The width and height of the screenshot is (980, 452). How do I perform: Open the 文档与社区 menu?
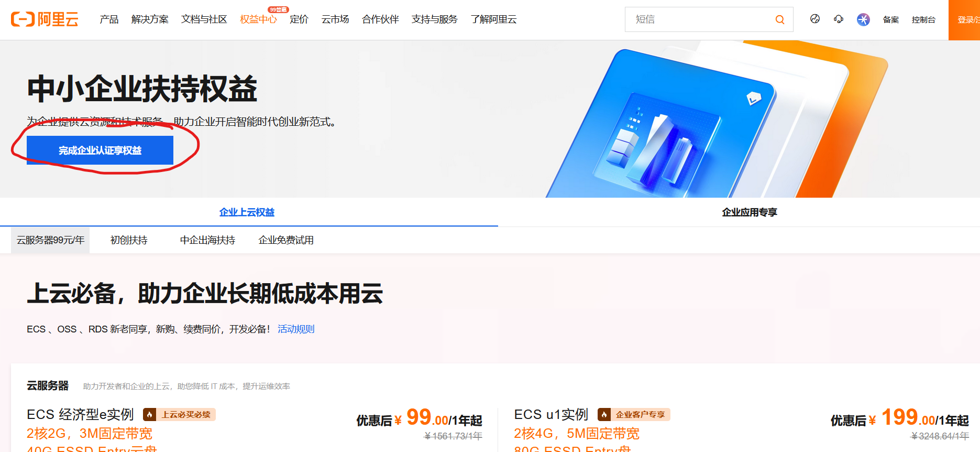pyautogui.click(x=204, y=19)
